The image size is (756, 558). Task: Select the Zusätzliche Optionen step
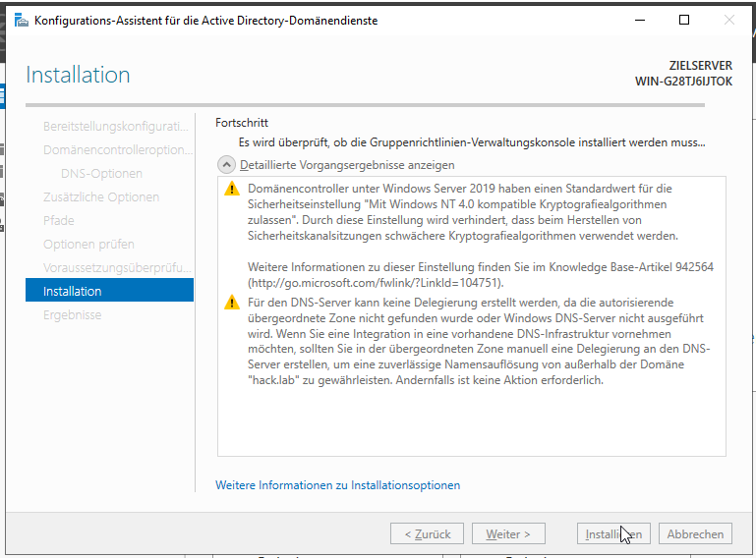coord(101,197)
